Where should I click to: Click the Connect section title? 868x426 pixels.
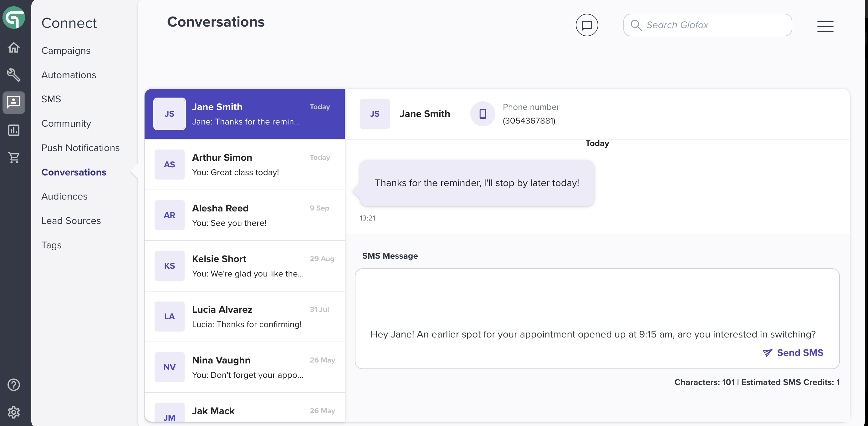tap(69, 23)
